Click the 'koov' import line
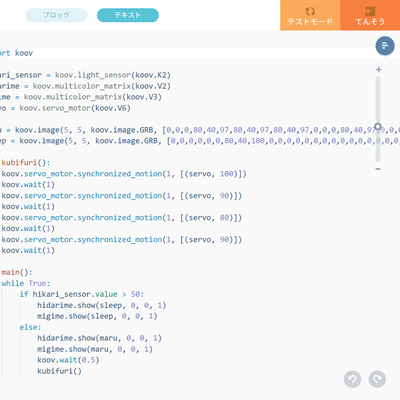The width and height of the screenshot is (400, 400). click(x=17, y=53)
